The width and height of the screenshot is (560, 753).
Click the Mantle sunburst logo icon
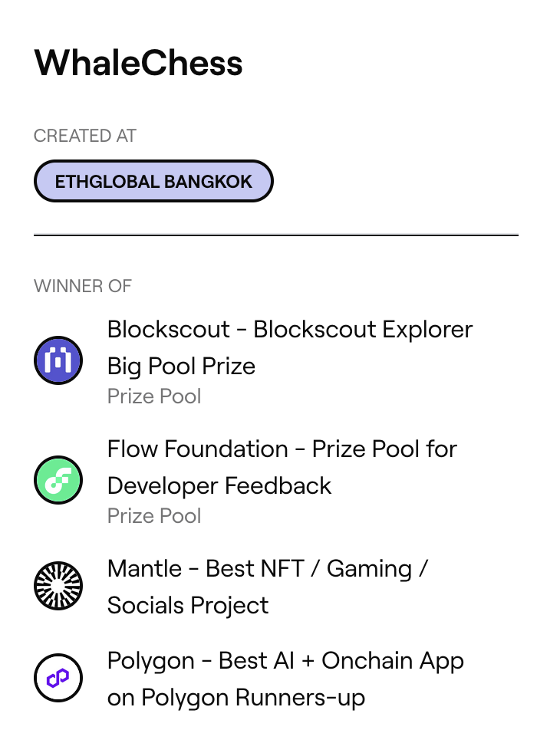coord(58,587)
